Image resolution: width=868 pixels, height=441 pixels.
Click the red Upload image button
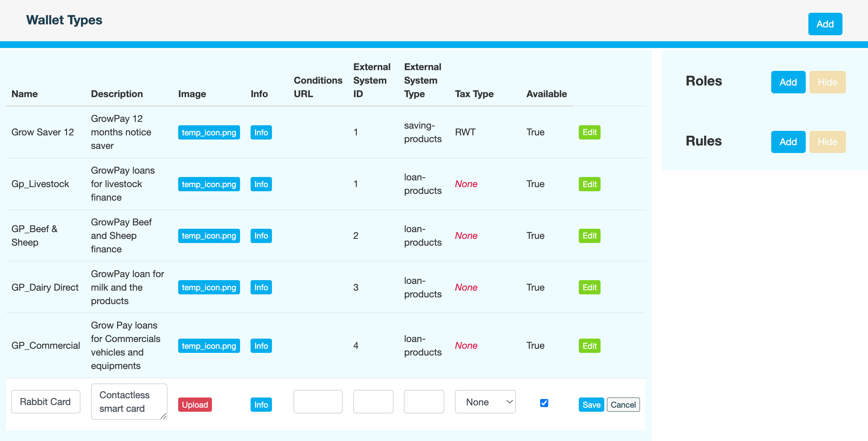click(x=195, y=405)
